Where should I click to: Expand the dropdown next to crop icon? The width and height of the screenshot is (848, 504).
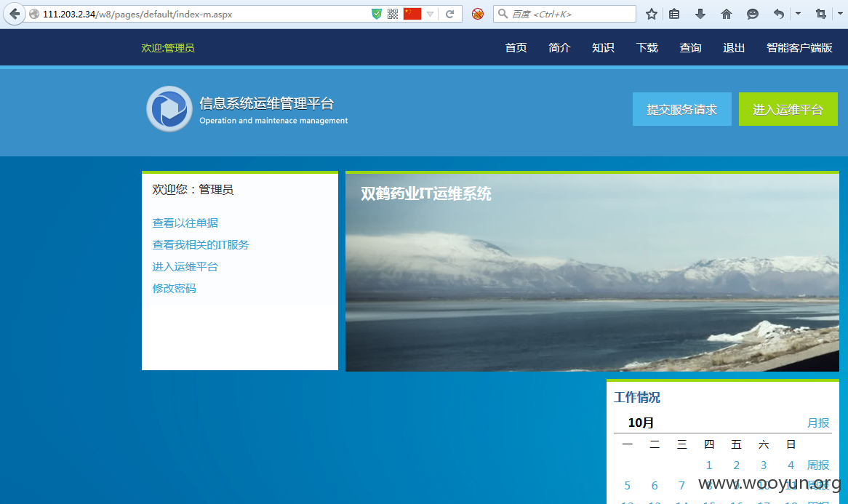[840, 14]
